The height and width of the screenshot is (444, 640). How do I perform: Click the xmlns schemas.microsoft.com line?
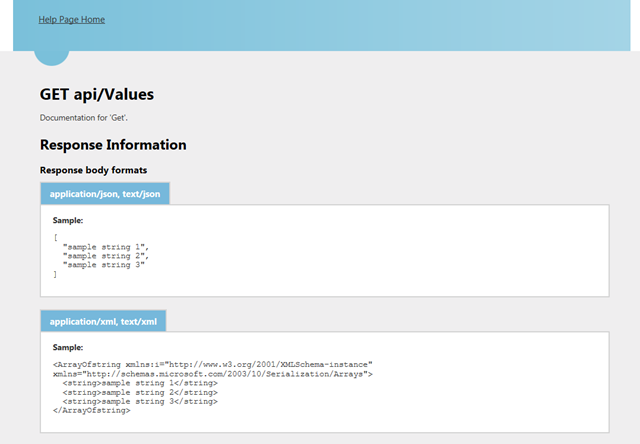[213, 374]
